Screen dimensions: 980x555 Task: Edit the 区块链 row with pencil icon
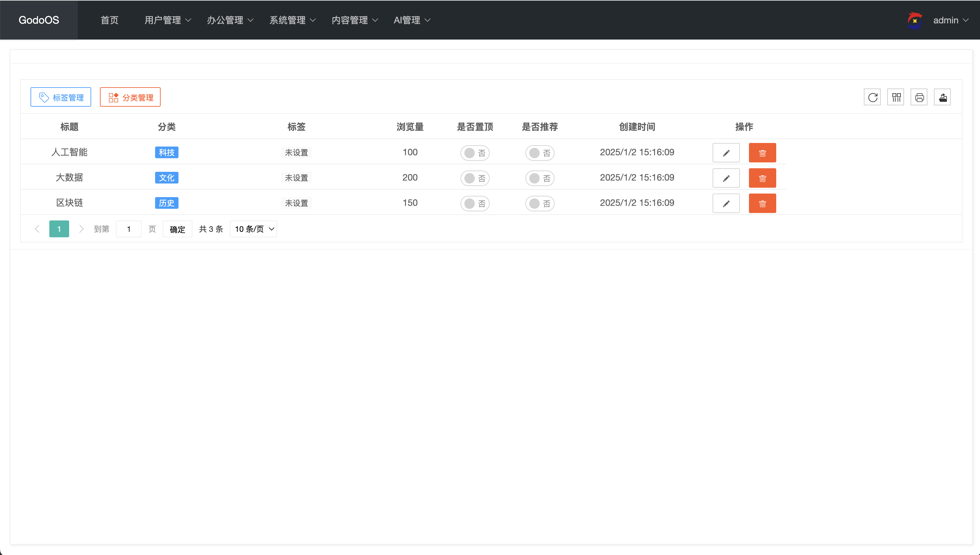(726, 204)
